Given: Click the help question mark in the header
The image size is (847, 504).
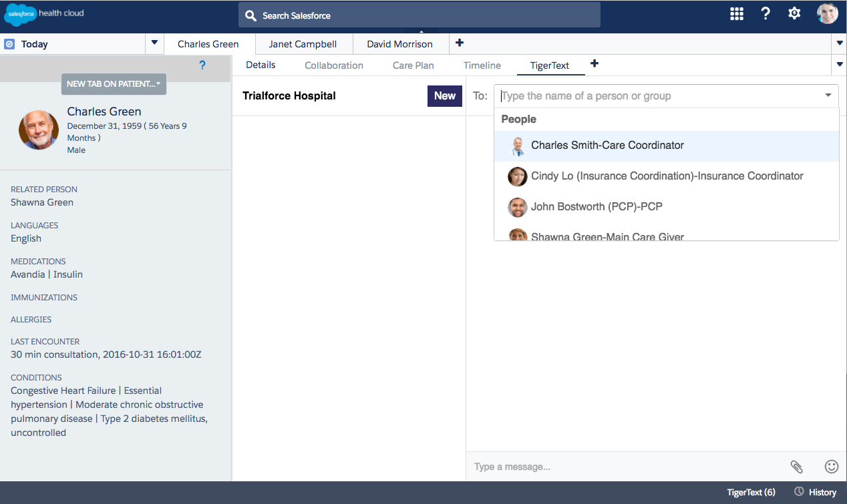Looking at the screenshot, I should 766,13.
